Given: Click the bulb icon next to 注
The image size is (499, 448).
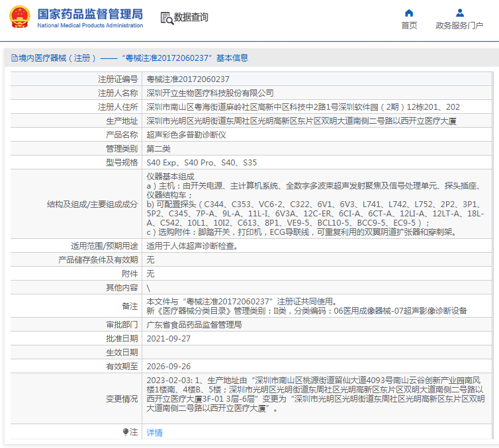Looking at the screenshot, I should (126, 431).
